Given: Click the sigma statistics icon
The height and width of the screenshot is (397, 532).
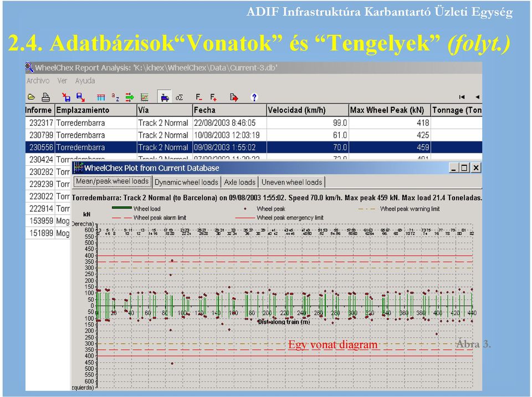Looking at the screenshot, I should coord(179,98).
